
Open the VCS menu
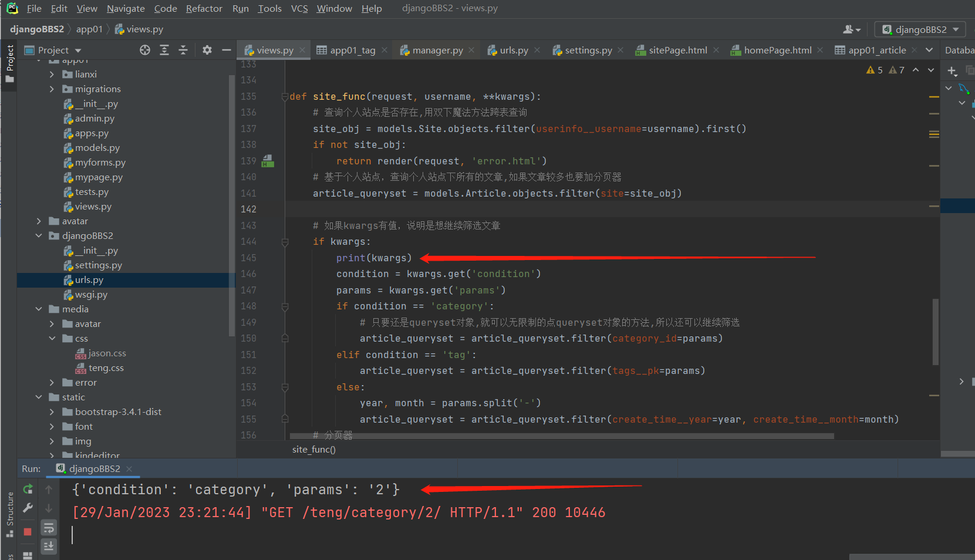[x=299, y=8]
